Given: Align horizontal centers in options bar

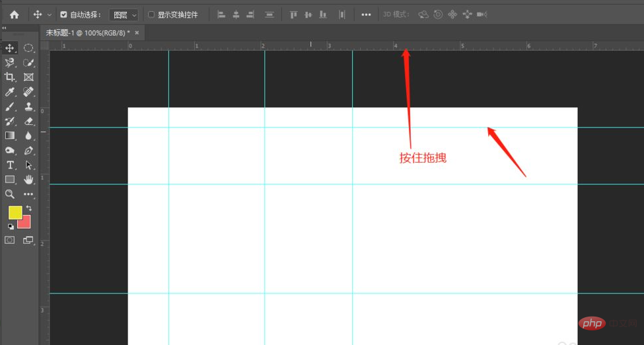Looking at the screenshot, I should click(236, 15).
